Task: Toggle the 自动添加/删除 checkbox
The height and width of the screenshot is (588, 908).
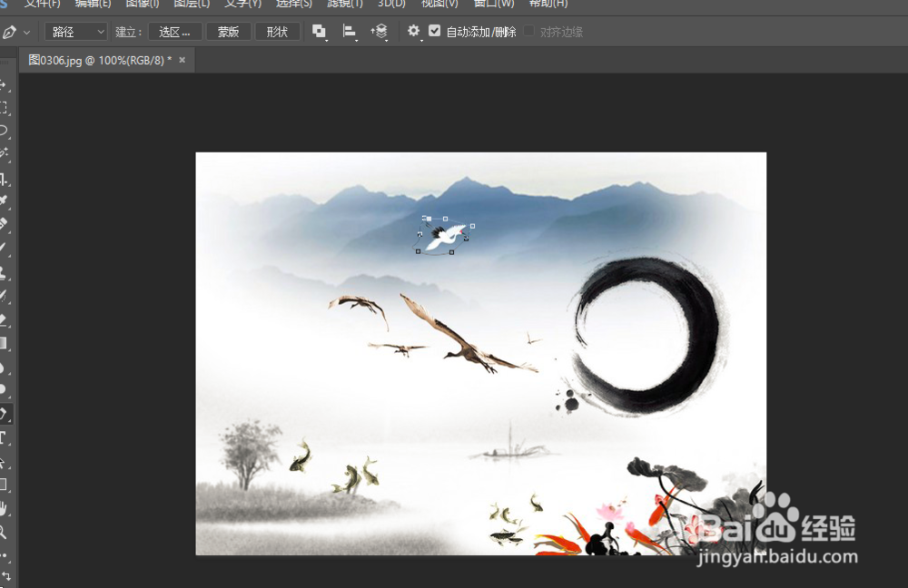Action: coord(435,31)
